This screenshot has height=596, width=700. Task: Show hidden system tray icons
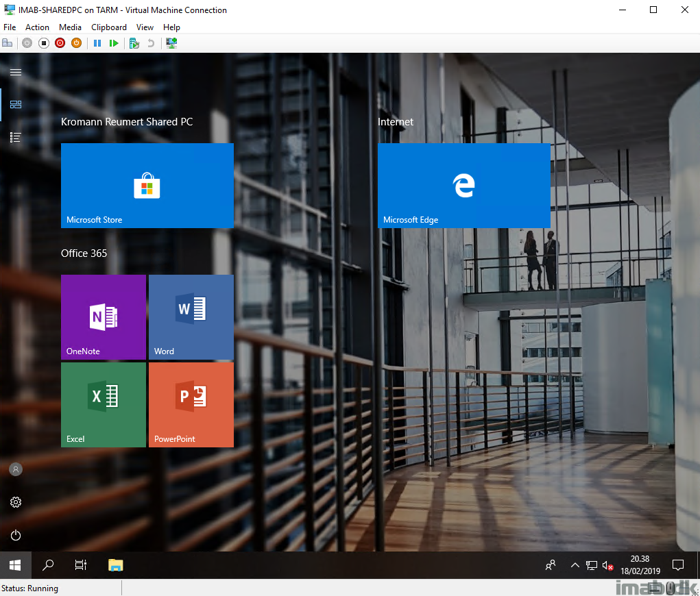575,566
